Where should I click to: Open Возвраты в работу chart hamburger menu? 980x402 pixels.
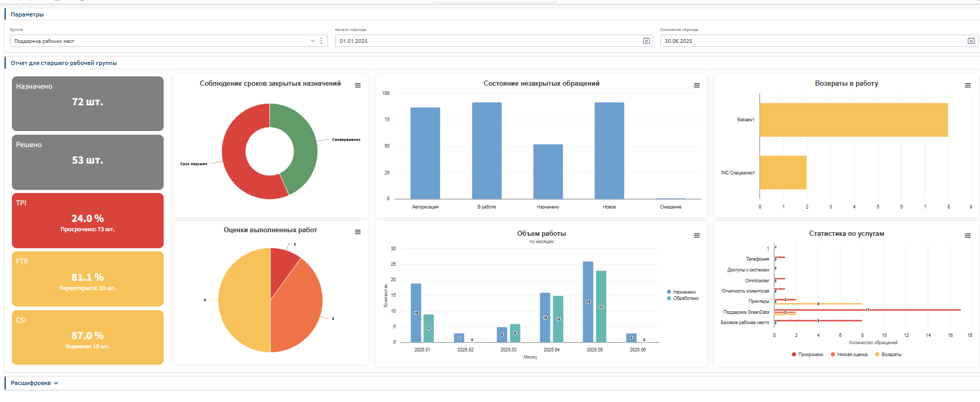tap(968, 86)
